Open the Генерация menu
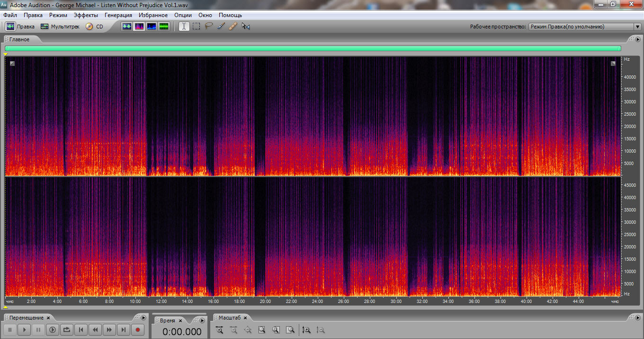This screenshot has height=339, width=644. (x=118, y=15)
